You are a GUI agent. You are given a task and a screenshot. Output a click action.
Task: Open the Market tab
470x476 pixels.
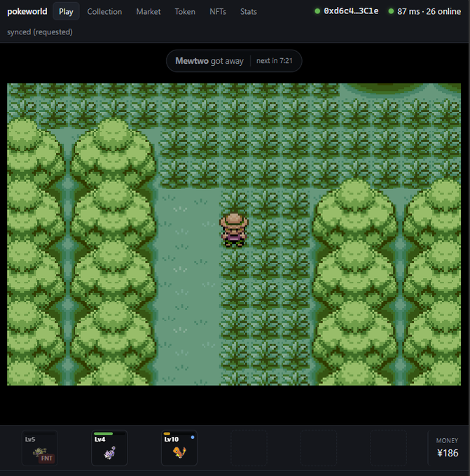(148, 11)
